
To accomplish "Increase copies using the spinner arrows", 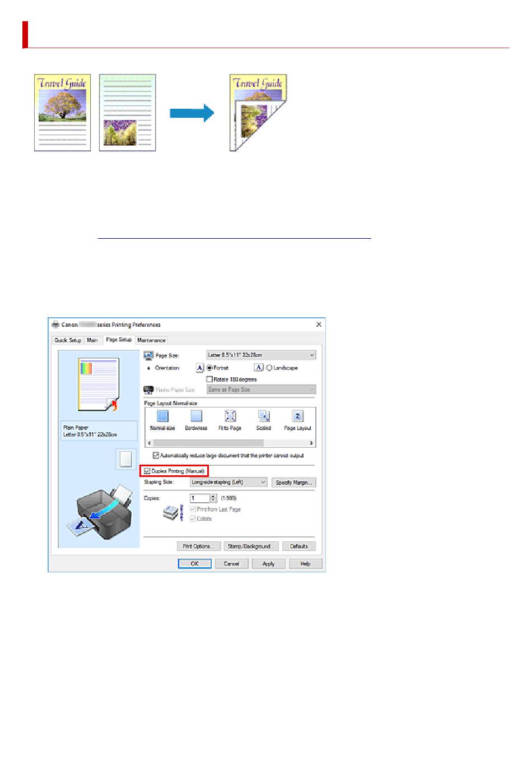I will coord(213,496).
